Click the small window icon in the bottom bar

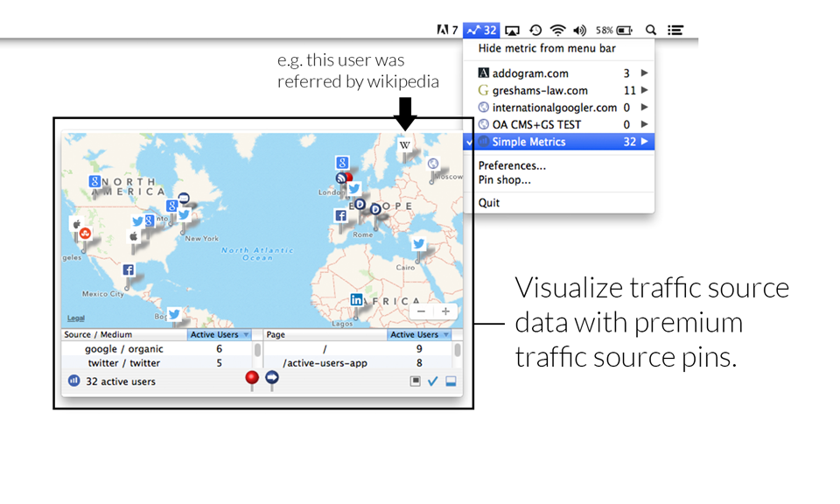[415, 381]
